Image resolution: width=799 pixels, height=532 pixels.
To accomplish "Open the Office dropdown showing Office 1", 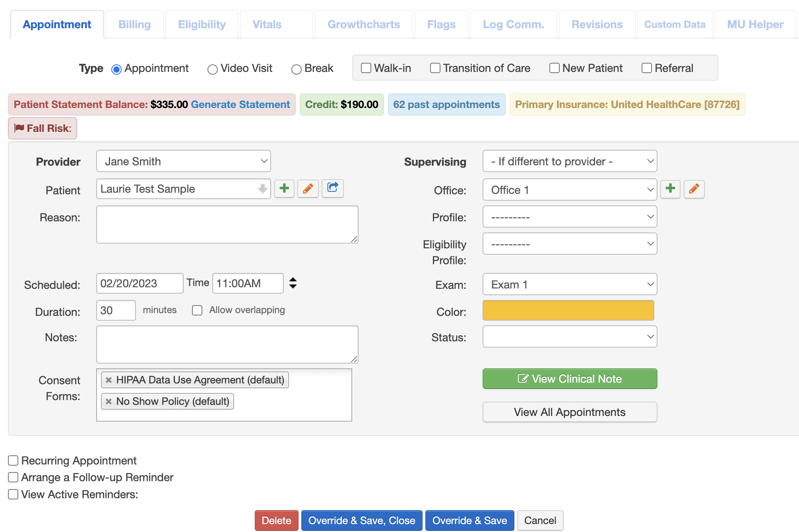I will (570, 190).
